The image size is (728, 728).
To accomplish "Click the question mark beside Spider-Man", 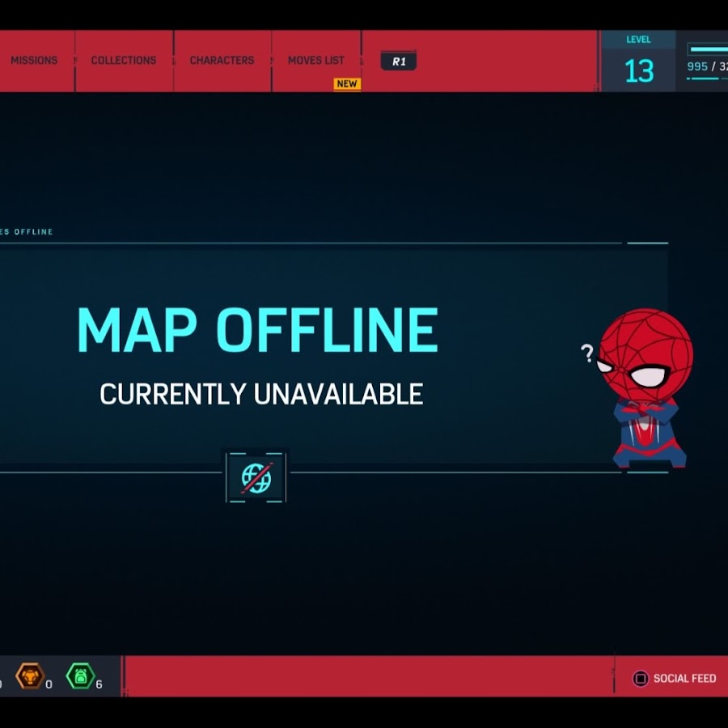I will [587, 353].
